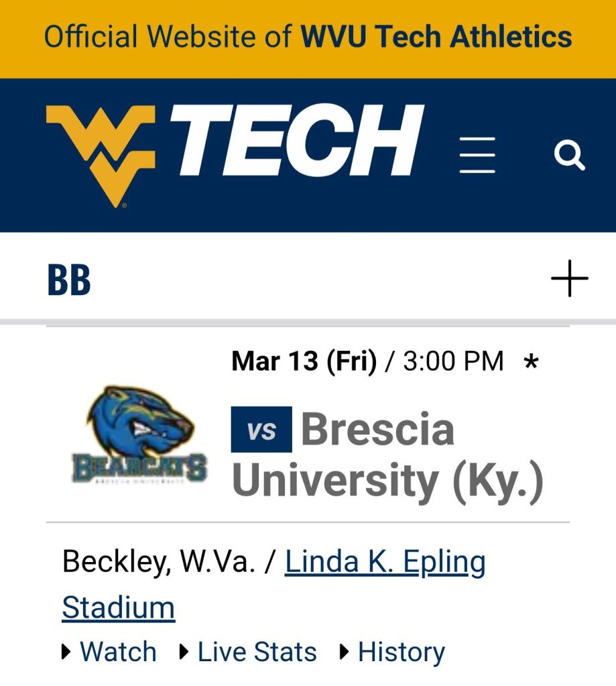Viewport: 616px width, 686px height.
Task: Open the hamburger navigation menu
Action: point(477,155)
